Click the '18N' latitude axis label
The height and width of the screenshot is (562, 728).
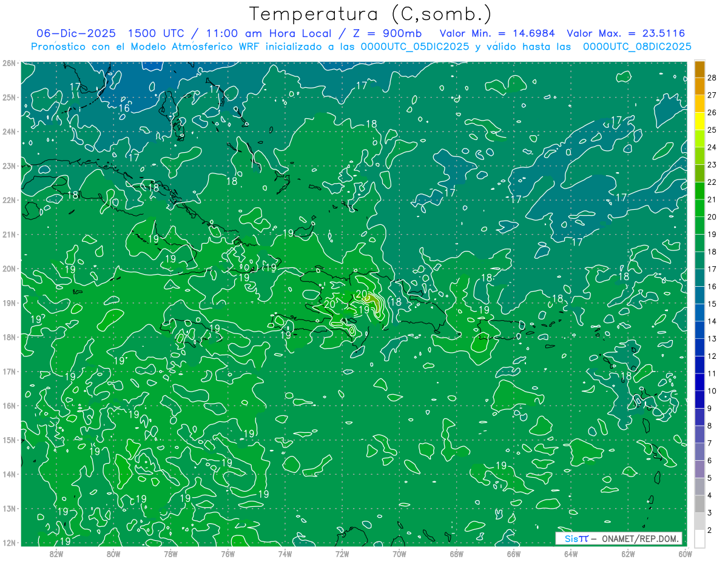click(9, 337)
